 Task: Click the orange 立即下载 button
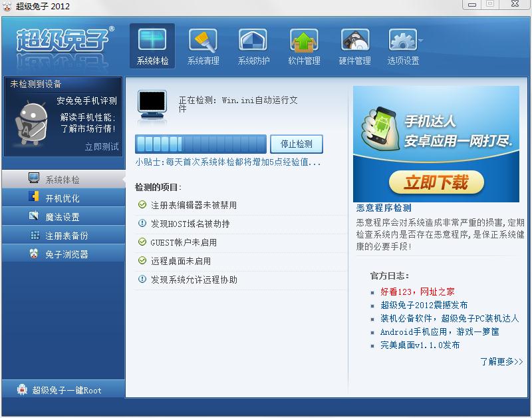436,182
